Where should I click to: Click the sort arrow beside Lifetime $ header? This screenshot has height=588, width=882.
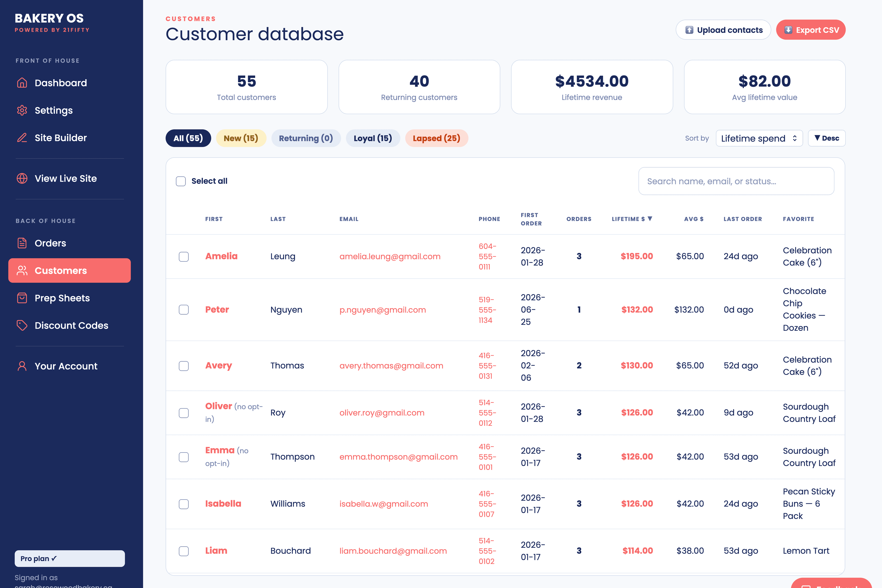650,219
